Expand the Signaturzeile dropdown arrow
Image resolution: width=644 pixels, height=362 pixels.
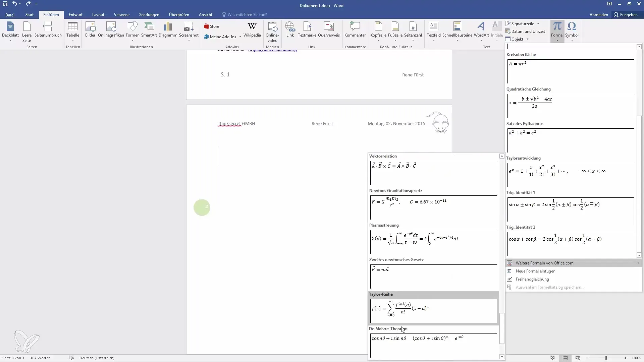click(x=538, y=24)
